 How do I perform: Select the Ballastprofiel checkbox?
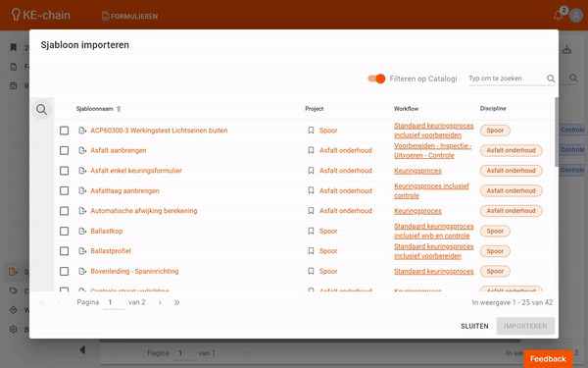pyautogui.click(x=64, y=251)
